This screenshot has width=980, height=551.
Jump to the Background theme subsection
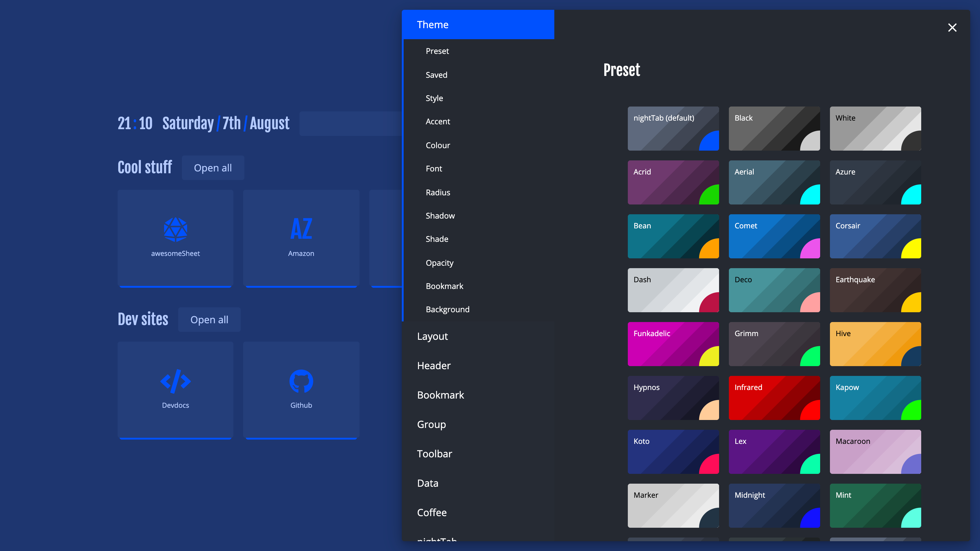447,309
